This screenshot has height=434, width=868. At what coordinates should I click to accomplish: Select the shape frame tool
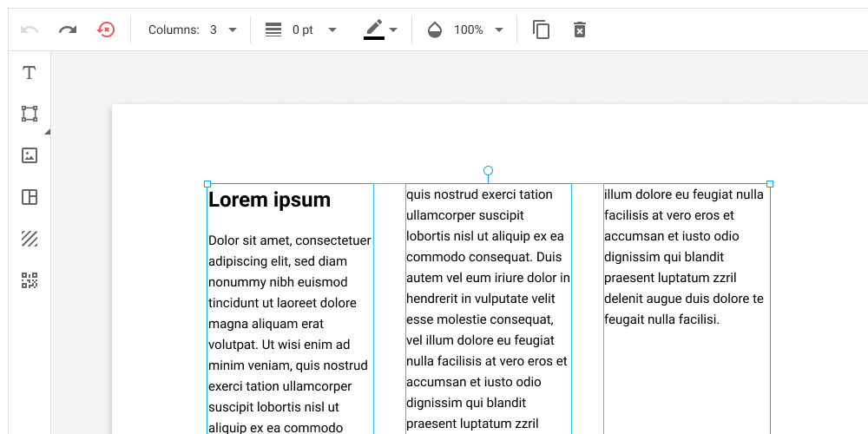(x=30, y=114)
